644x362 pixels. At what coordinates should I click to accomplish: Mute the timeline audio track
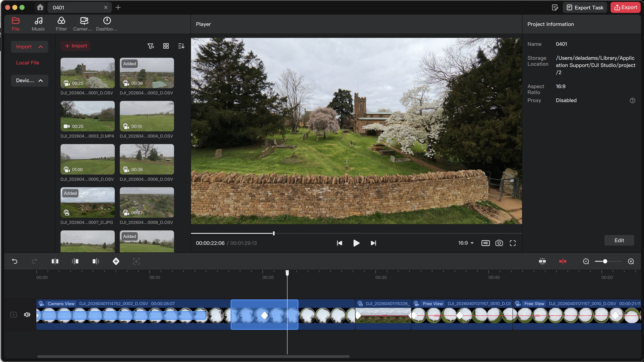coord(27,315)
